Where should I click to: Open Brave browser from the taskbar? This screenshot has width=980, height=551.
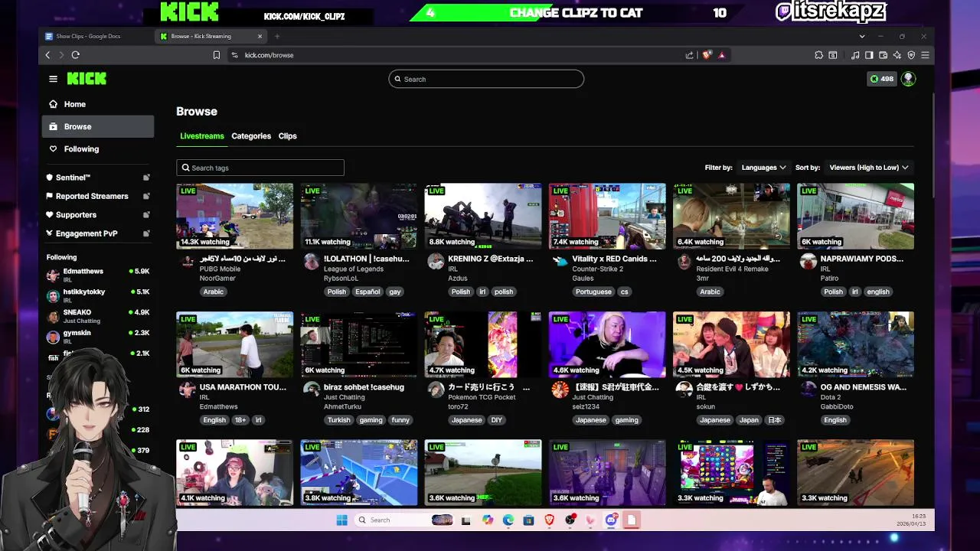549,520
